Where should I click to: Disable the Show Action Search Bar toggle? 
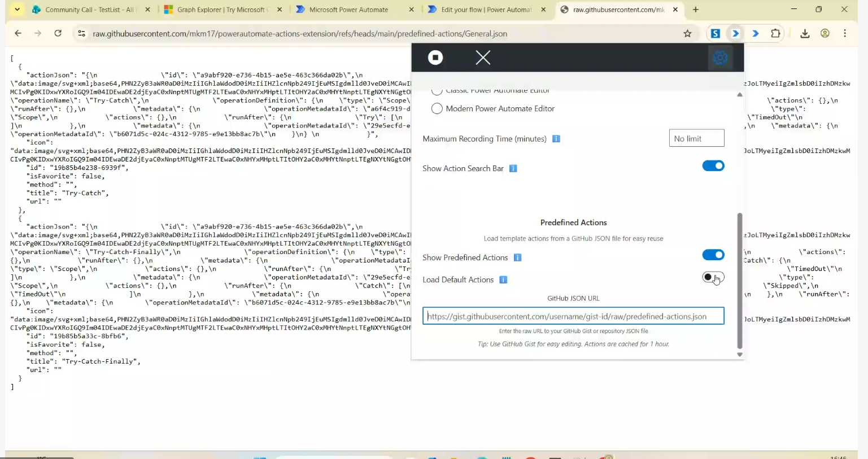[713, 166]
